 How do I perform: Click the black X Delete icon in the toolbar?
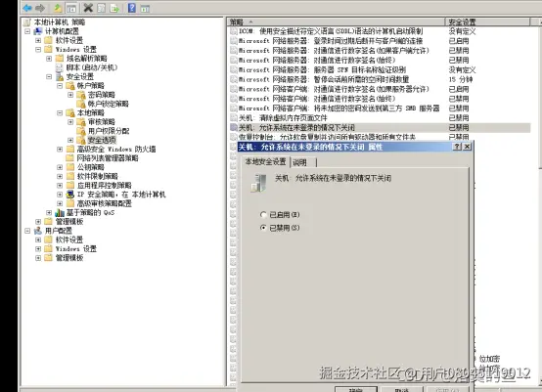pos(88,8)
